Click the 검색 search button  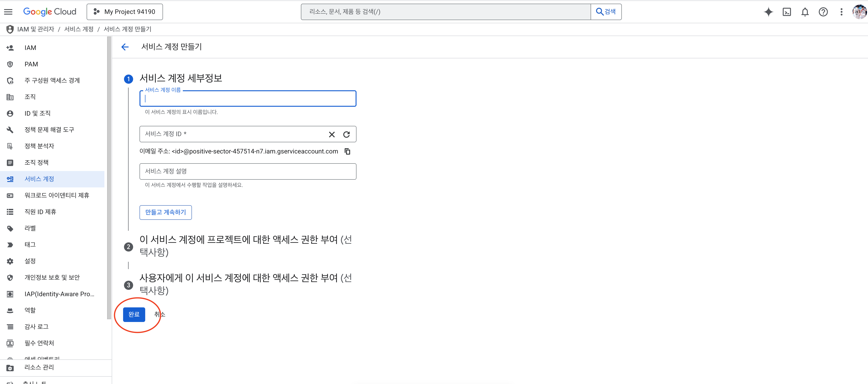(x=606, y=12)
